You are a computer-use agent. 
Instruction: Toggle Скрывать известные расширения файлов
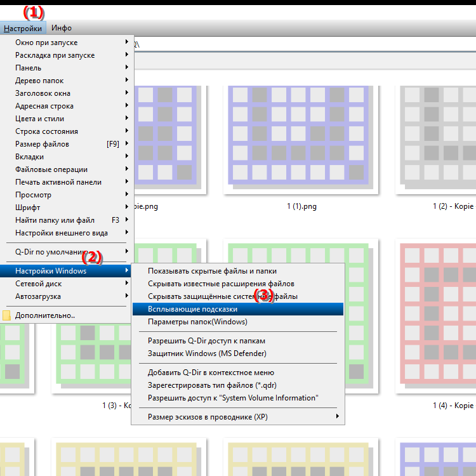coord(238,284)
